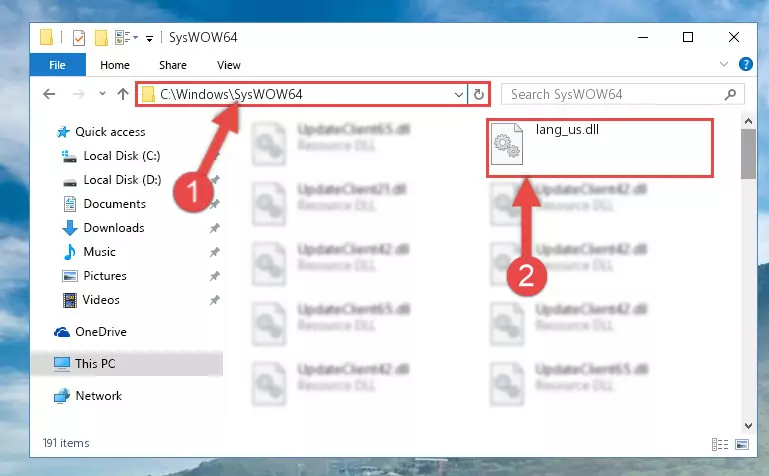769x476 pixels.
Task: Open the address bar history dropdown
Action: pyautogui.click(x=459, y=95)
